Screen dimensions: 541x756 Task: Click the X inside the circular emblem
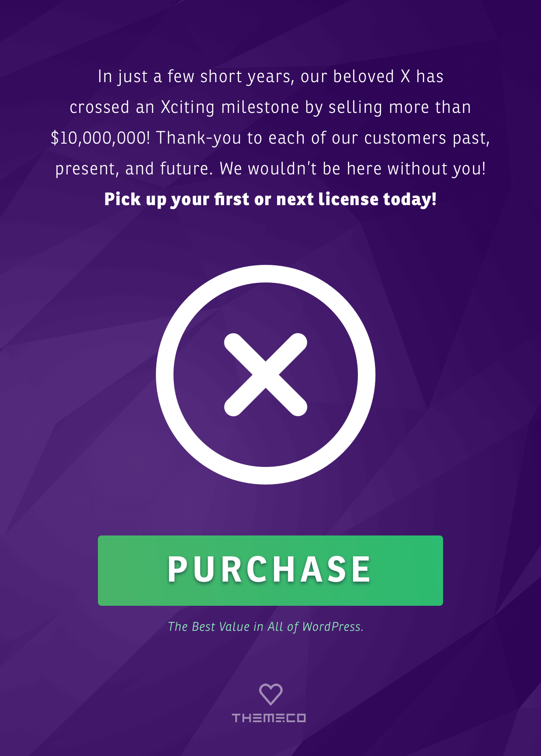(265, 374)
